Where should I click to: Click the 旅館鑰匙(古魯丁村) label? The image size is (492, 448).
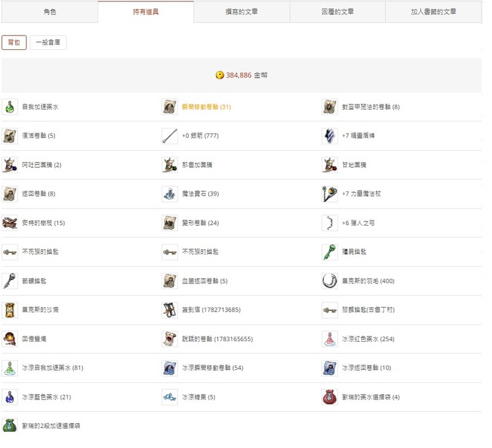pyautogui.click(x=369, y=310)
